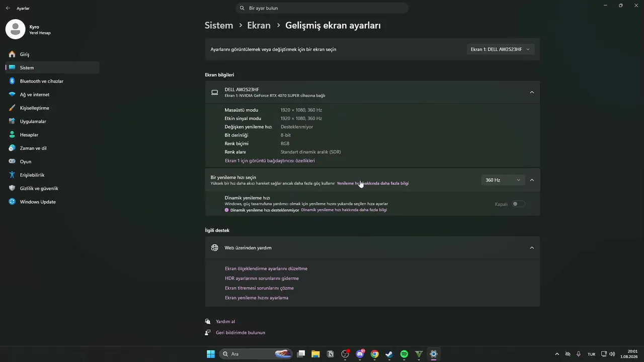
Task: Click the network tray icon
Action: pyautogui.click(x=605, y=354)
